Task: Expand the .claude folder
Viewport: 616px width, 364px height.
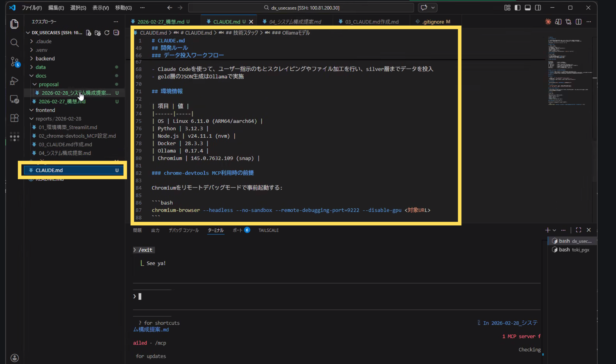Action: click(x=44, y=41)
